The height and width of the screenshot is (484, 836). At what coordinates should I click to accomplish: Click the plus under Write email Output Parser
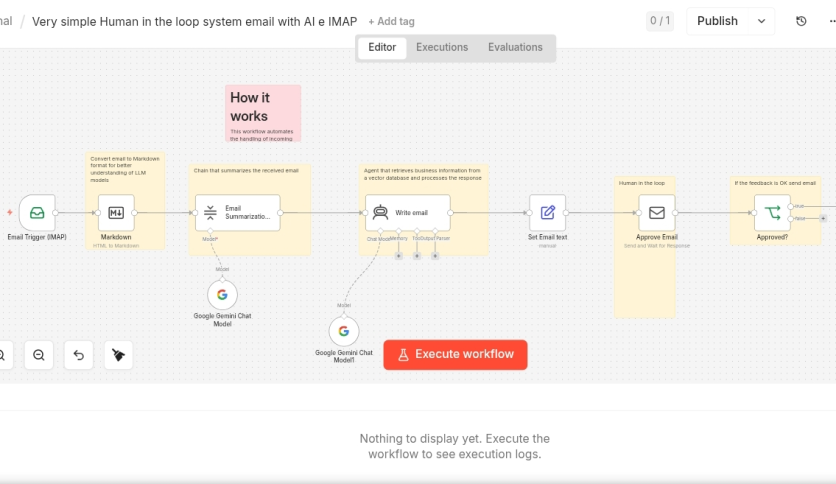point(435,256)
